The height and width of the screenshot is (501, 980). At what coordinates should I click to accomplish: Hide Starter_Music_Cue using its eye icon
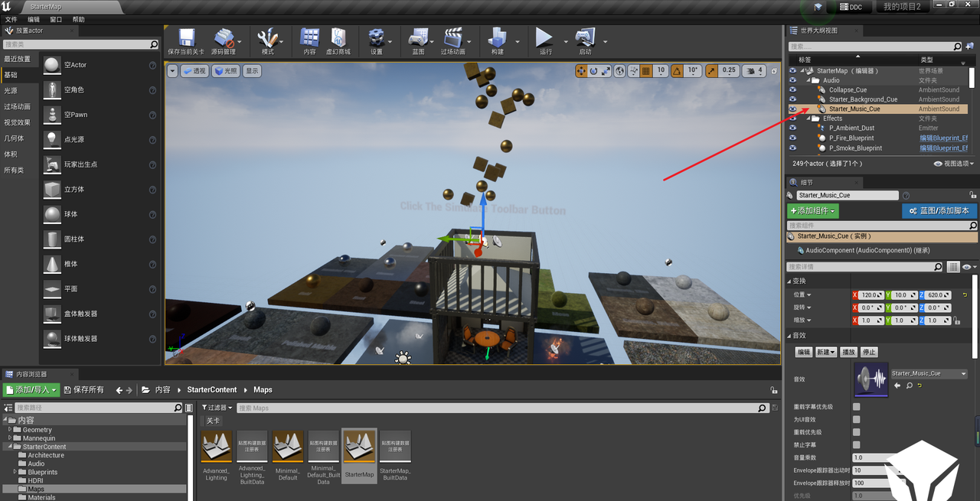pyautogui.click(x=792, y=109)
